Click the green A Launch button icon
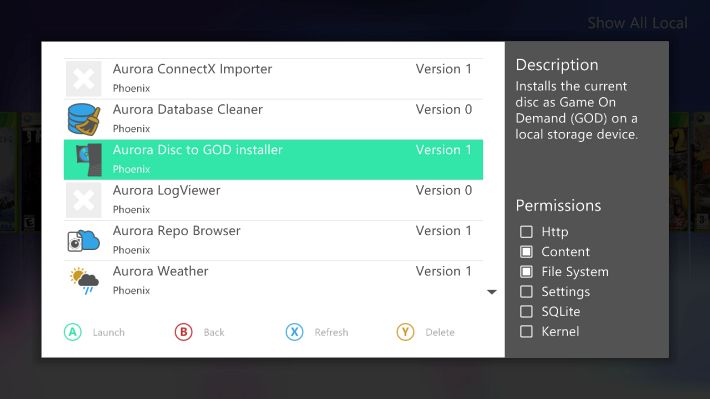 73,332
